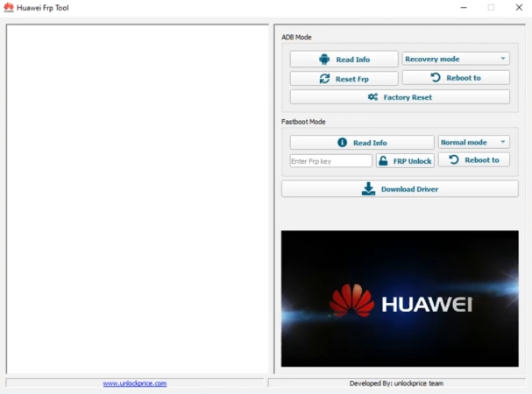Click the Huawei banner image

coord(400,299)
